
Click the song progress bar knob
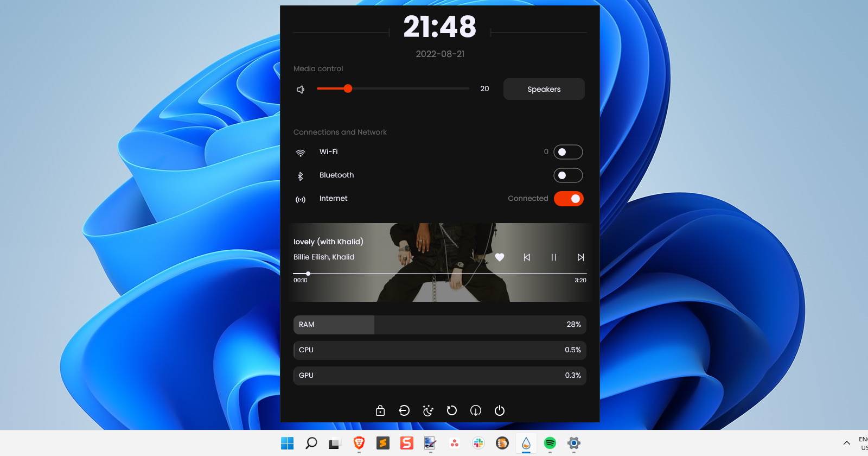[x=308, y=274]
